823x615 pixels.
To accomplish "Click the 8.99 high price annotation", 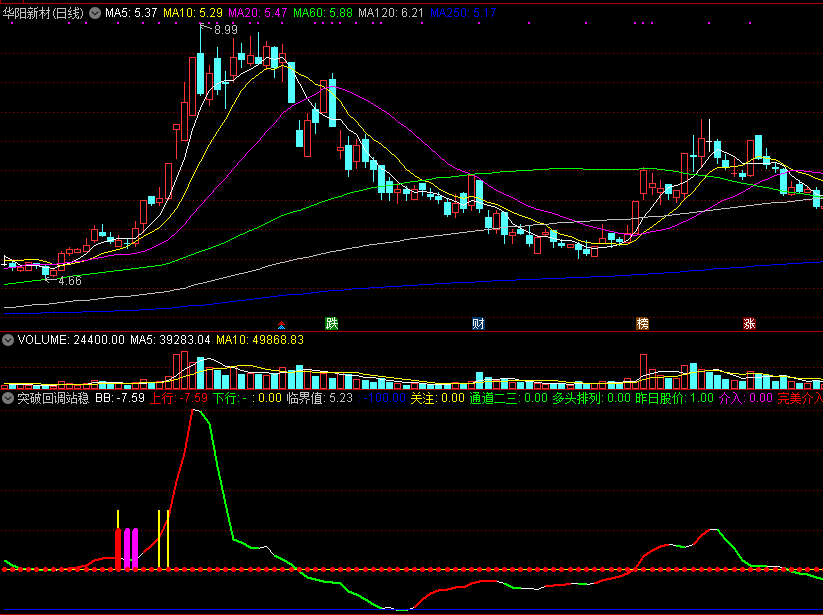I will pos(226,30).
